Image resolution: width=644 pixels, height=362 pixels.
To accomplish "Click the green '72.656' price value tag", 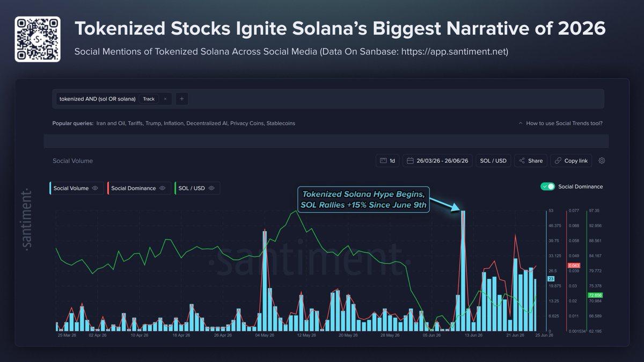I will point(595,295).
